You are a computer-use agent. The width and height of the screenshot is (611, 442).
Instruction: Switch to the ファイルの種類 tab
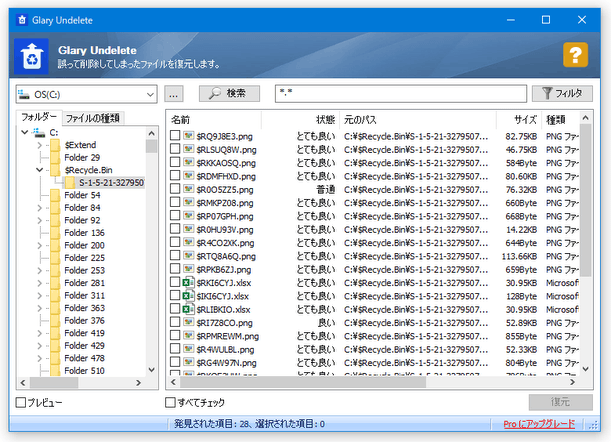[93, 118]
